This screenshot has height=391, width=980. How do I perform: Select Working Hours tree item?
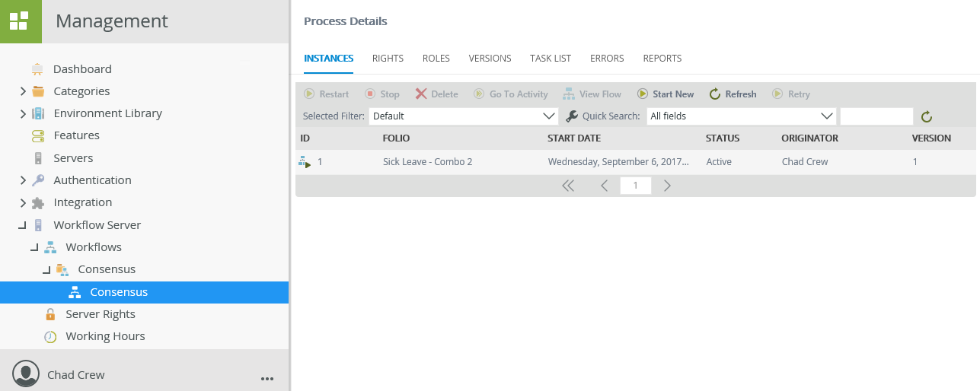(105, 336)
